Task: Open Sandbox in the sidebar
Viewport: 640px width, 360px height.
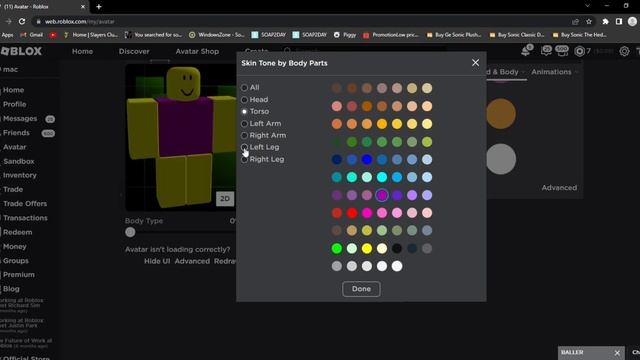Action: click(19, 161)
